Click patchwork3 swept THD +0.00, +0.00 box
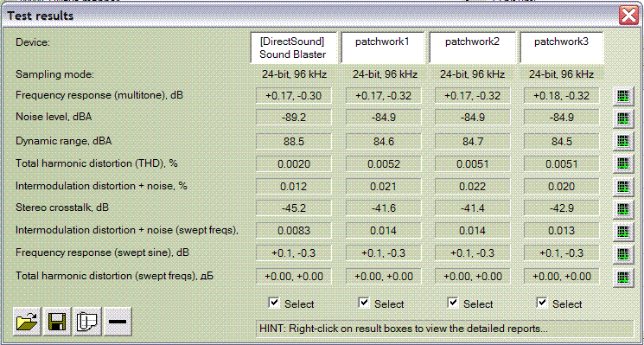The width and height of the screenshot is (644, 345). coord(561,277)
